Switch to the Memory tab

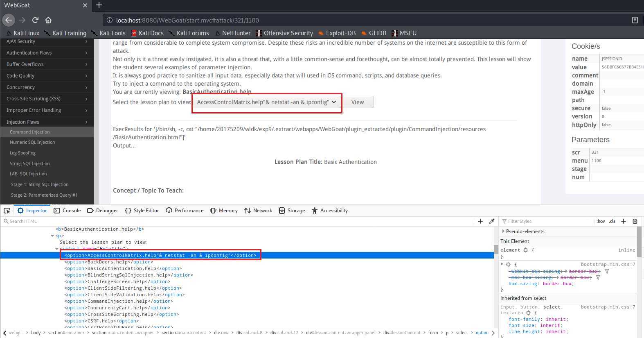(x=224, y=211)
